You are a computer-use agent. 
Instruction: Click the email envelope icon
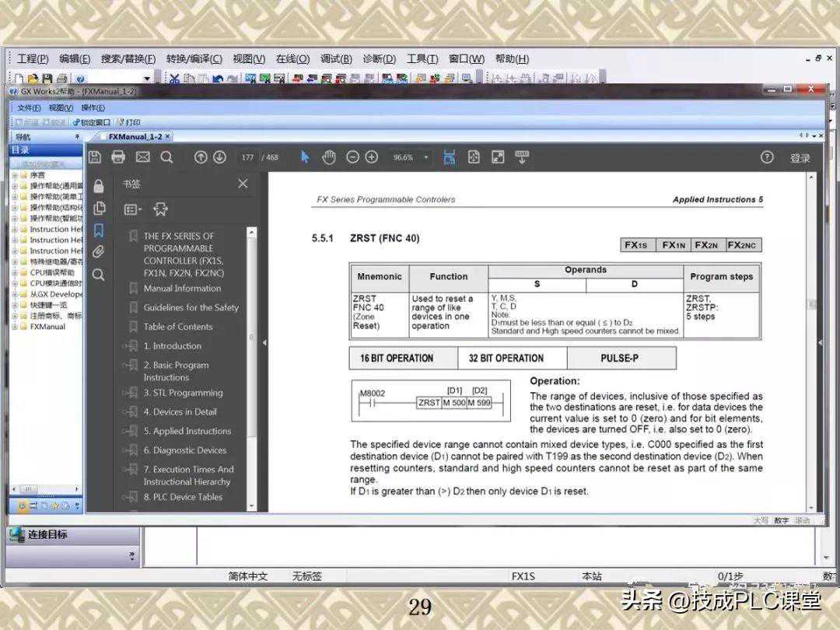coord(142,157)
